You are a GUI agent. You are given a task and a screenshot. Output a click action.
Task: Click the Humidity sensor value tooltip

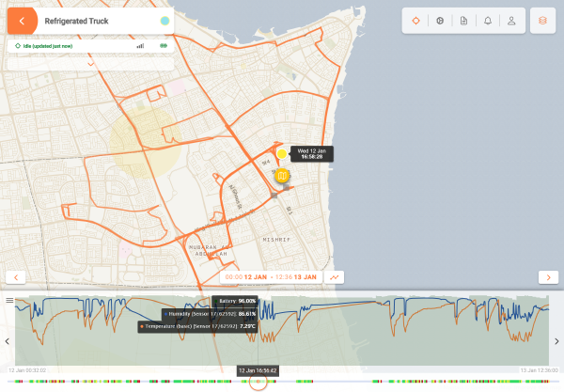tap(210, 314)
